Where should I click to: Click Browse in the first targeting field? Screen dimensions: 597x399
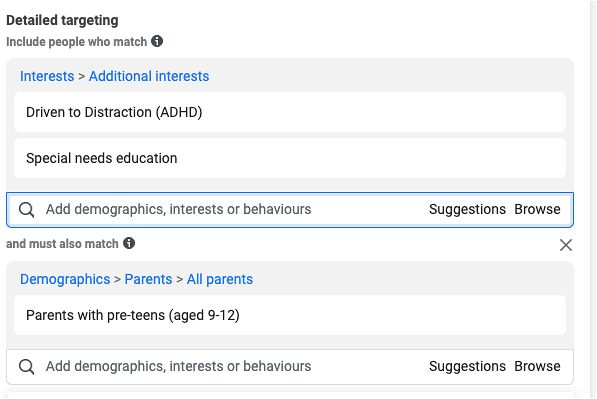[x=537, y=209]
